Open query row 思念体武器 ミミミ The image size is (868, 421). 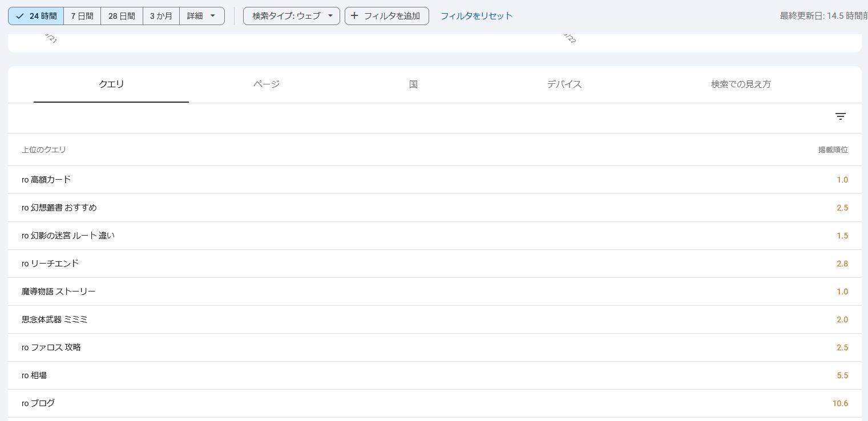54,319
